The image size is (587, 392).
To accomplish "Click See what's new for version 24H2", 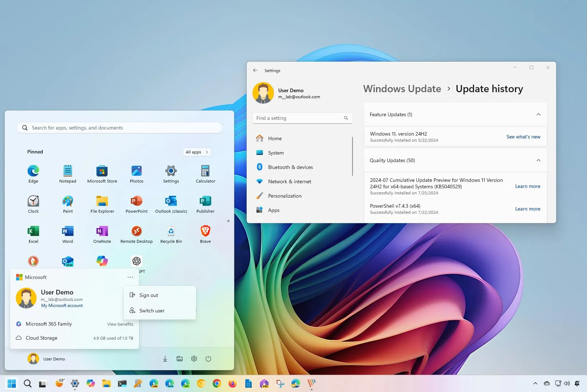I will 523,137.
